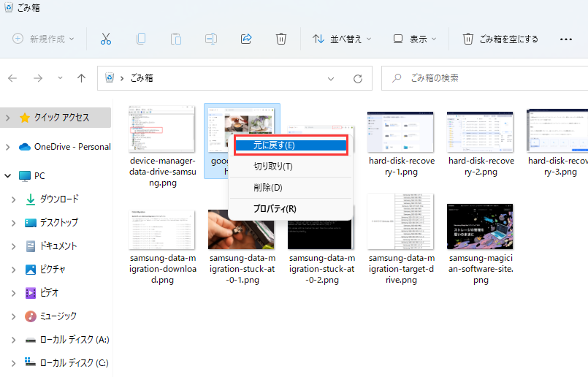Click the delete trash icon in toolbar
This screenshot has width=588, height=377.
coord(281,39)
